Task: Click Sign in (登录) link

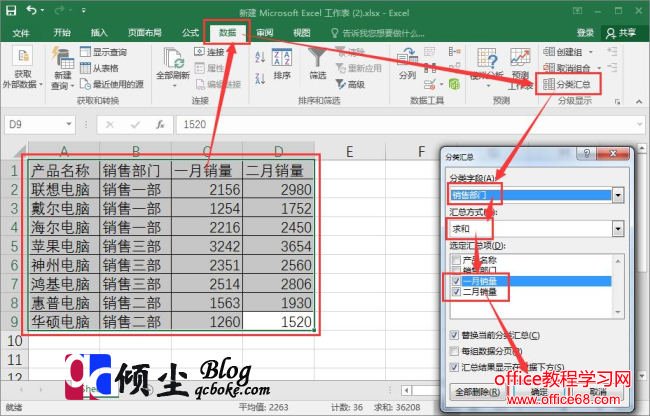Action: click(585, 33)
